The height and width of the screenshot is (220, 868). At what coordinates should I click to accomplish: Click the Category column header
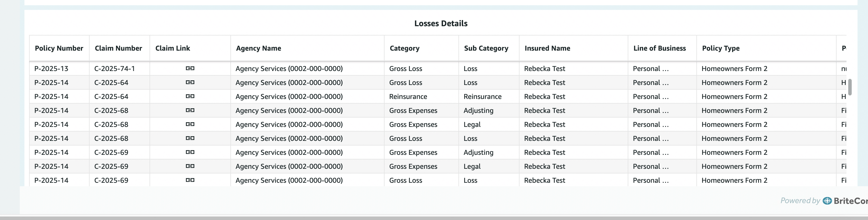click(404, 48)
